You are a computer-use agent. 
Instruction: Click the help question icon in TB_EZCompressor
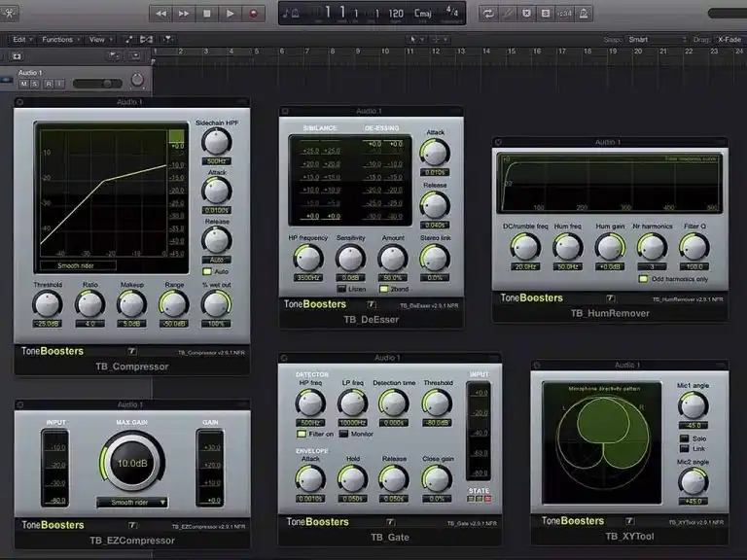[x=133, y=525]
